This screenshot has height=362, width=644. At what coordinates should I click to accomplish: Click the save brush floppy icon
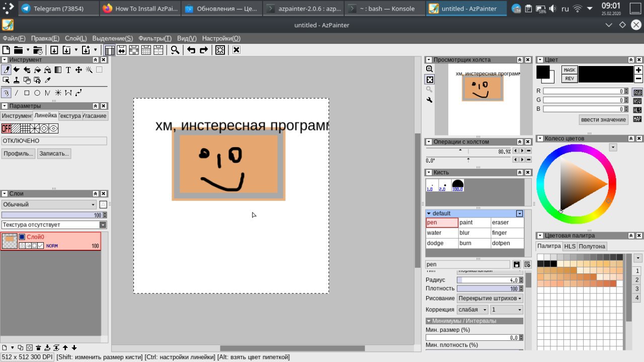[x=516, y=264]
